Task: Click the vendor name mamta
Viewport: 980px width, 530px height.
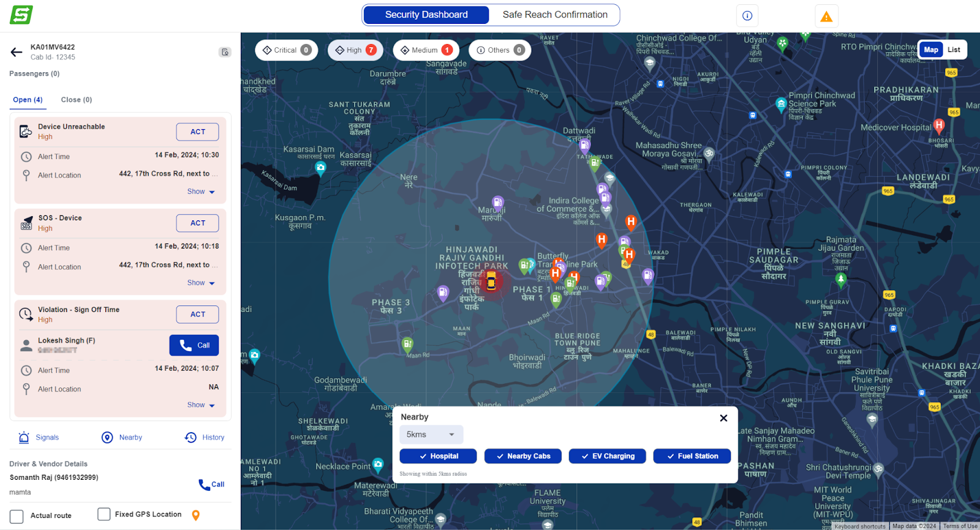Action: click(x=20, y=492)
